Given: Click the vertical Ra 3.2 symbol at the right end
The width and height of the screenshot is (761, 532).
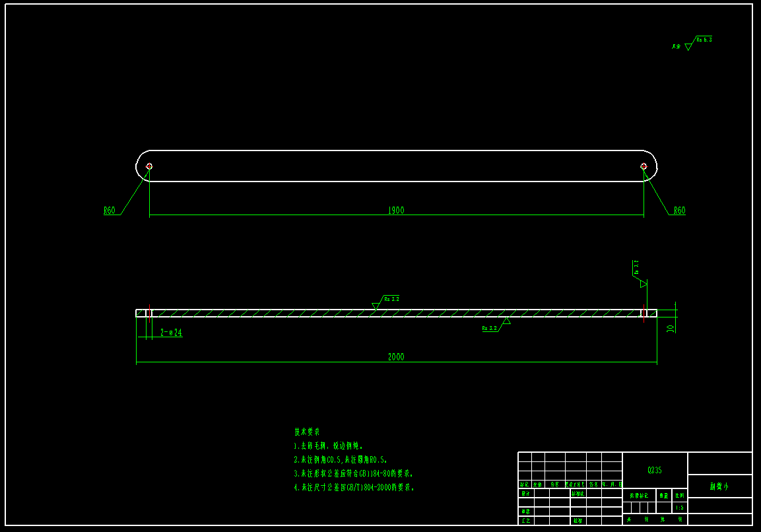Looking at the screenshot, I should point(640,274).
